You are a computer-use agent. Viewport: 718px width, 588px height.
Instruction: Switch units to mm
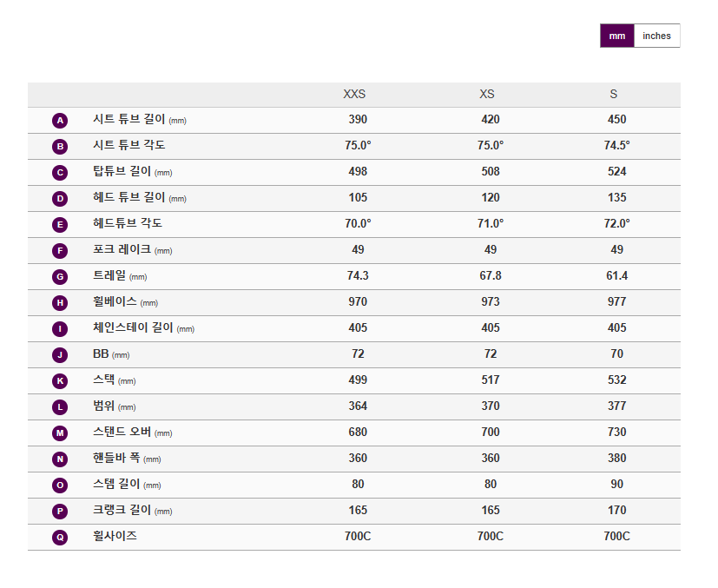(x=616, y=36)
